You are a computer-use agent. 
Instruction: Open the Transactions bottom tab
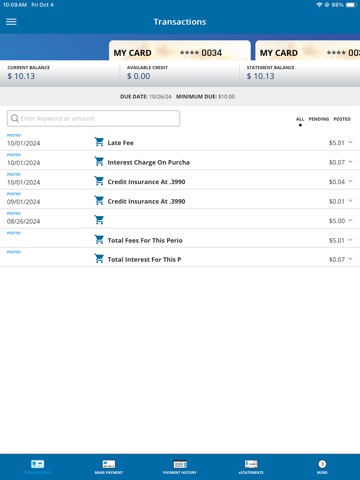pyautogui.click(x=38, y=467)
